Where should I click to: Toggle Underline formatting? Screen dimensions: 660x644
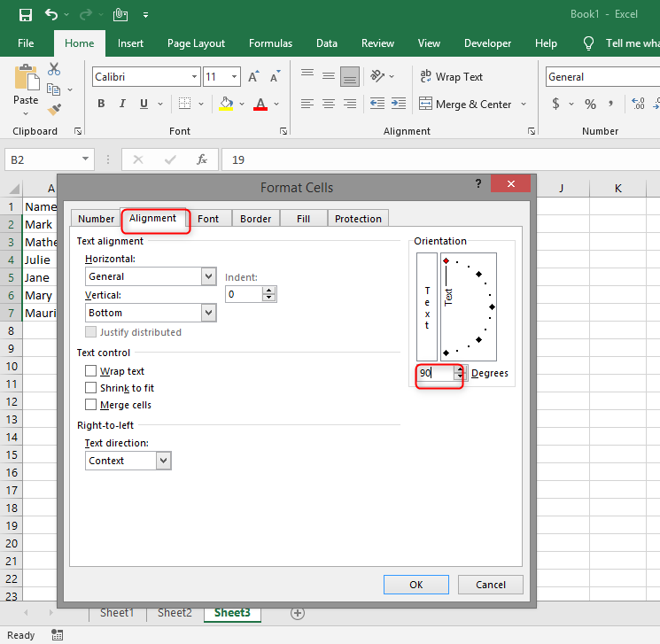pyautogui.click(x=144, y=103)
